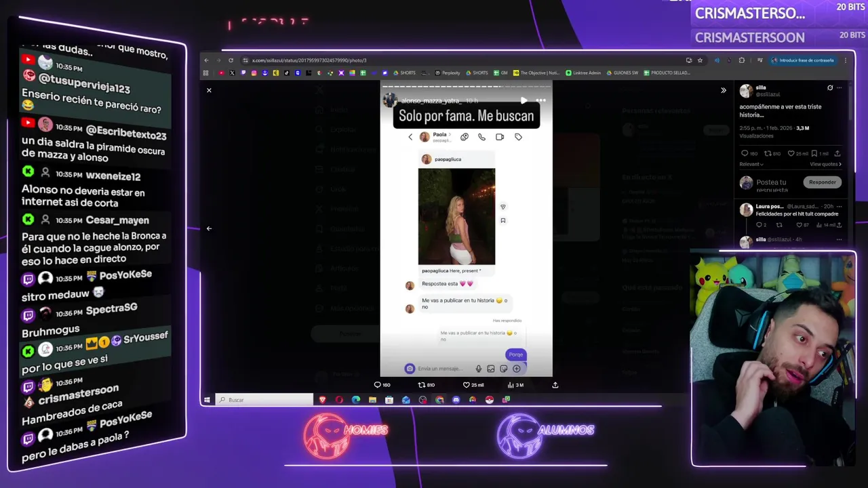
Task: Open the Windows Start menu
Action: pos(207,400)
